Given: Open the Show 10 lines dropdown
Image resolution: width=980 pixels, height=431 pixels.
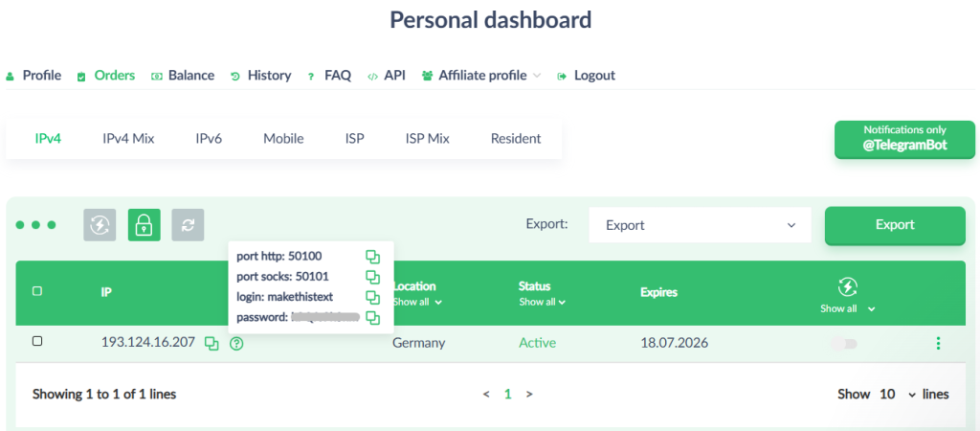Looking at the screenshot, I should click(x=897, y=394).
